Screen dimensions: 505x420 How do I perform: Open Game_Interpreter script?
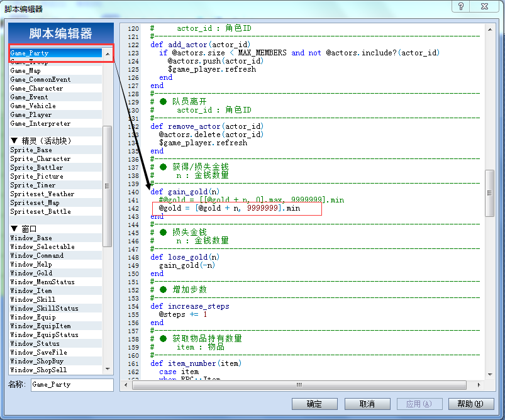tap(56, 123)
